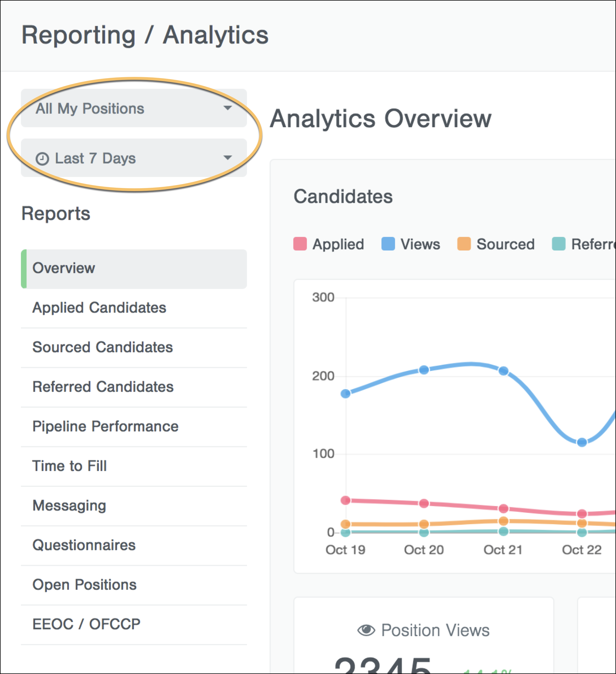Open the Sourced Candidates report
The width and height of the screenshot is (616, 674).
[x=103, y=347]
